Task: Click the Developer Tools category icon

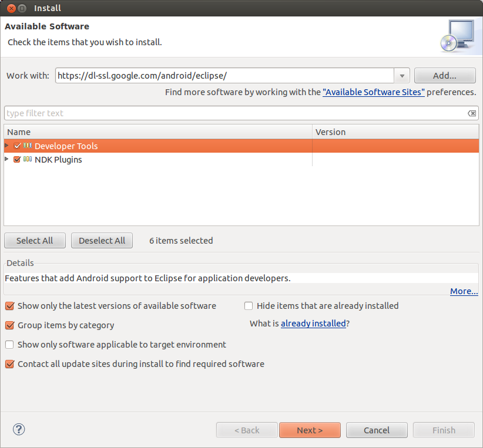Action: (28, 146)
